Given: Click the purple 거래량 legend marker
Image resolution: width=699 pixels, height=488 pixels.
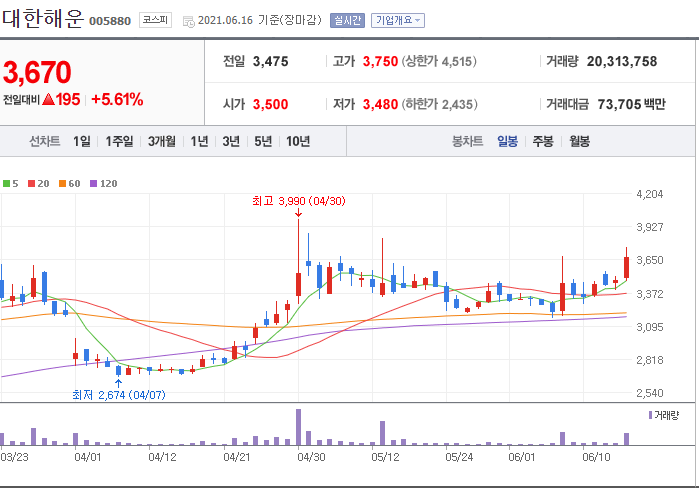Looking at the screenshot, I should point(650,415).
